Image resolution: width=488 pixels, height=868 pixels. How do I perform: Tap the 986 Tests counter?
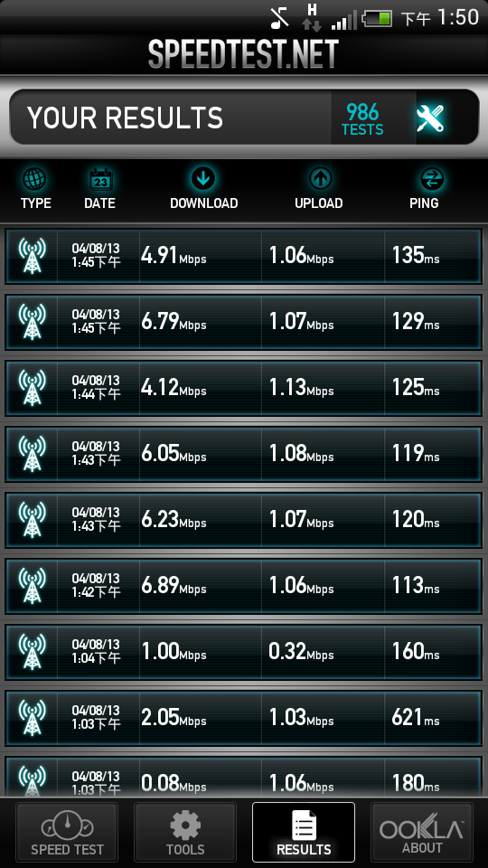[362, 118]
